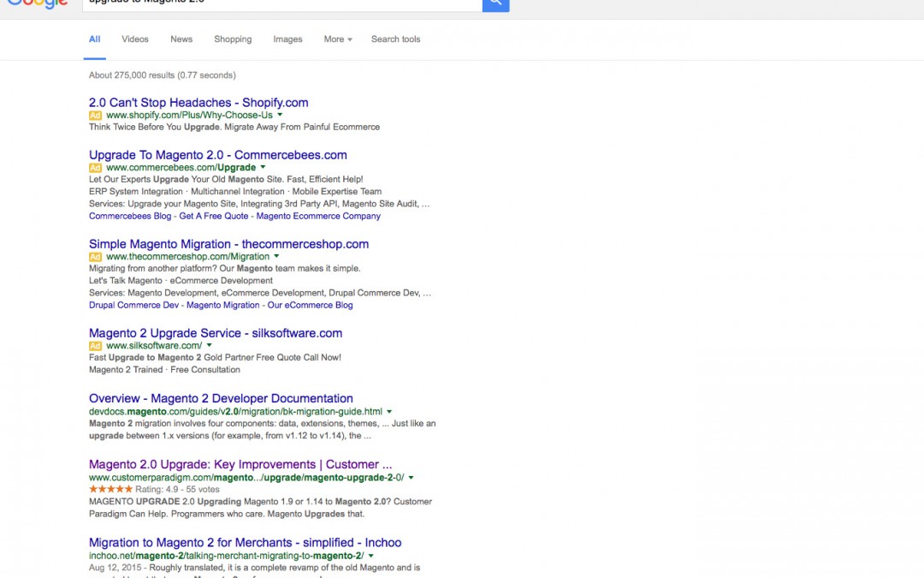Switch to the Images tab
Image resolution: width=924 pixels, height=578 pixels.
[x=287, y=39]
